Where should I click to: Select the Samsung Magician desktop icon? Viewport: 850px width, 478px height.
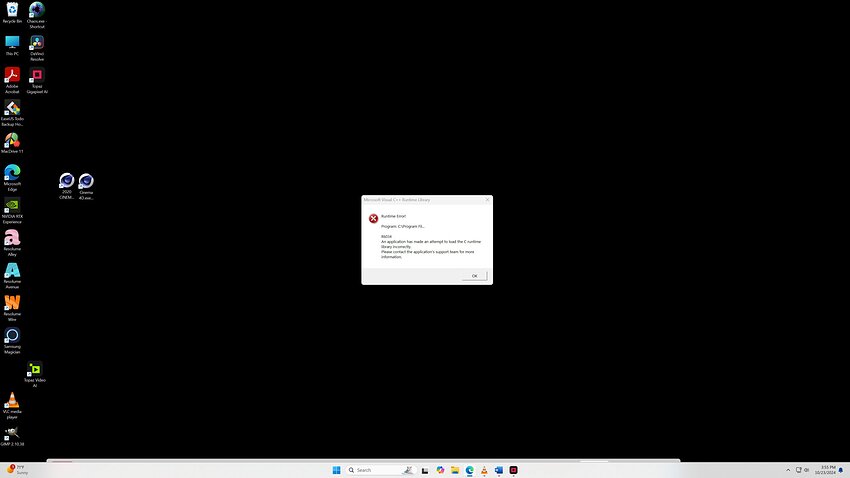tap(12, 341)
